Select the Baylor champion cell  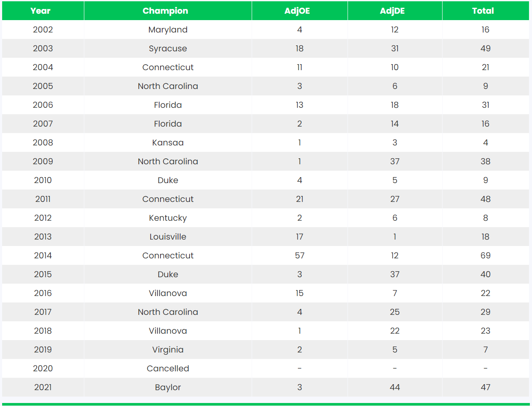pyautogui.click(x=168, y=387)
